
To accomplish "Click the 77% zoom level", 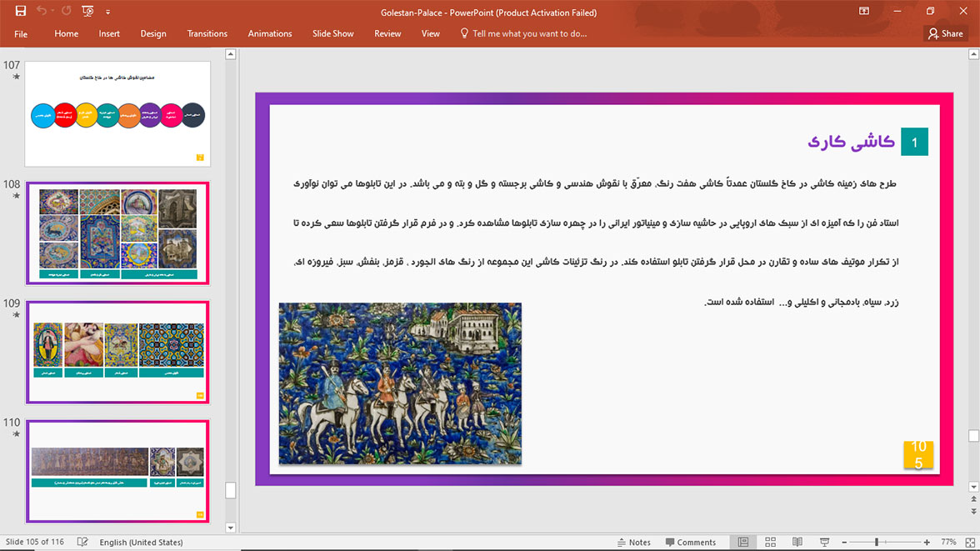I will tap(948, 542).
